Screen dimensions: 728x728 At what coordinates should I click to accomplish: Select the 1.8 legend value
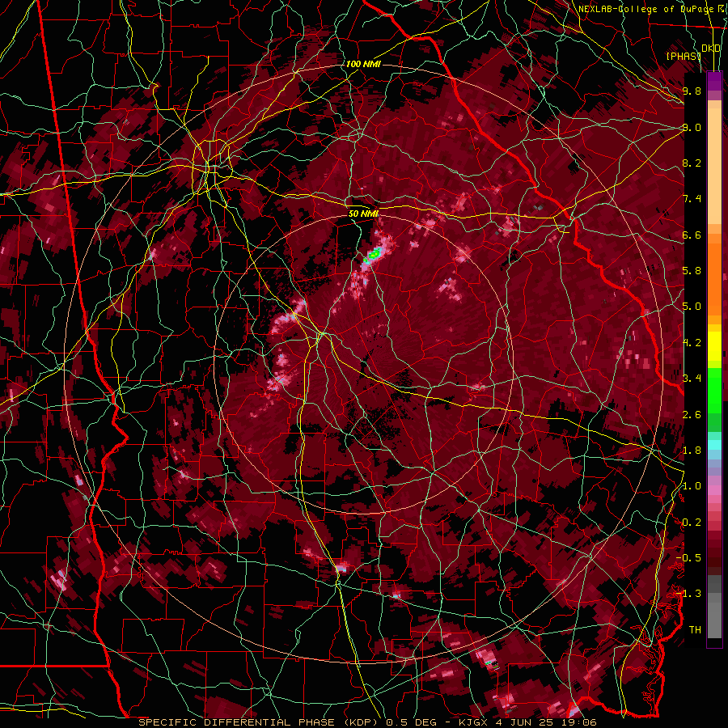692,451
